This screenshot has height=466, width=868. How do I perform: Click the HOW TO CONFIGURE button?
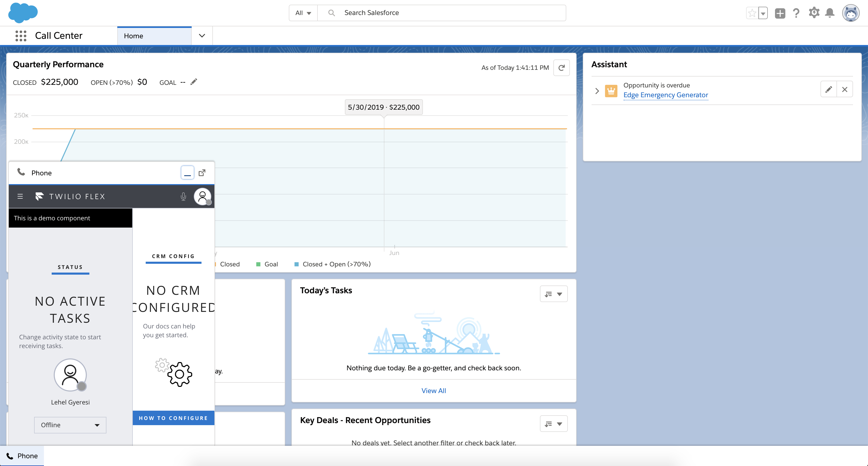(173, 418)
